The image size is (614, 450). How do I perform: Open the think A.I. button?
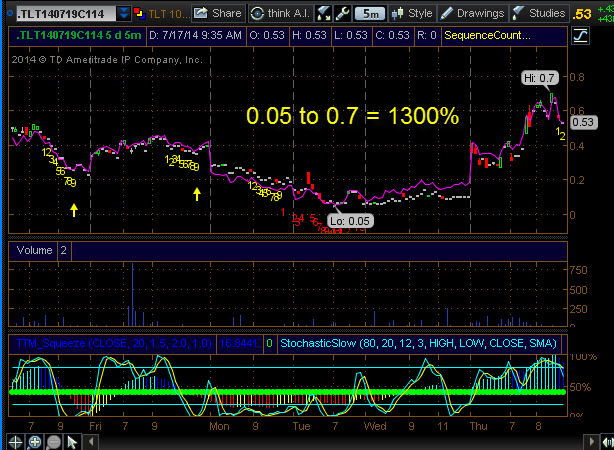[x=281, y=13]
